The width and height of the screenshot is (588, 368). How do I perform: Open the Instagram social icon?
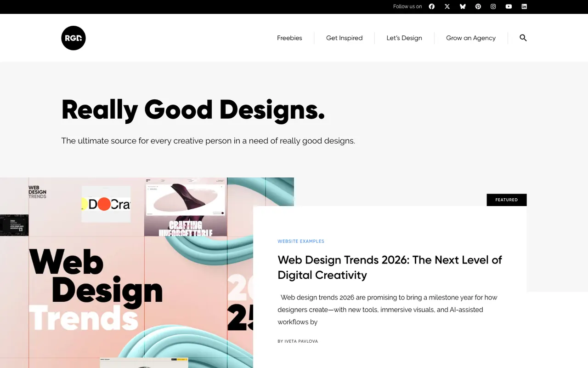click(x=493, y=6)
